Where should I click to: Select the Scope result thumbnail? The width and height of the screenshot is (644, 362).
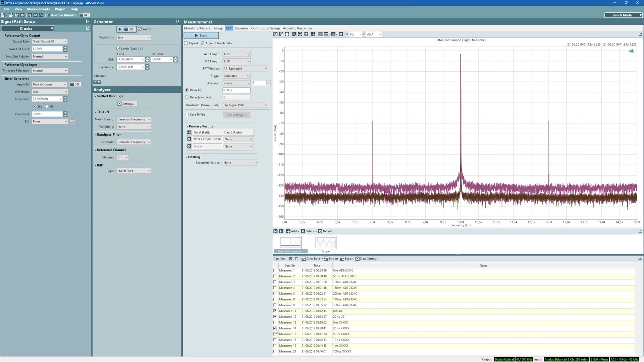[x=325, y=243]
